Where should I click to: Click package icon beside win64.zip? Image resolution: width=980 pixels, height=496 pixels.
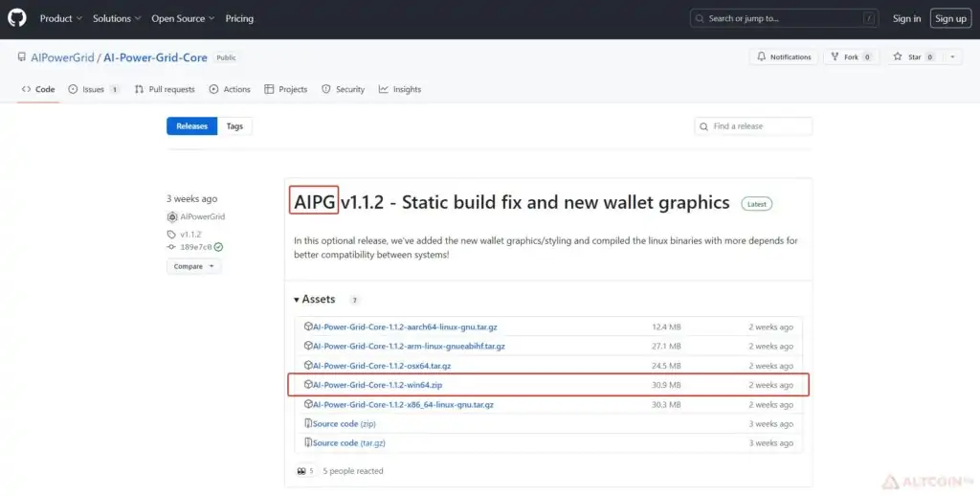click(x=308, y=385)
